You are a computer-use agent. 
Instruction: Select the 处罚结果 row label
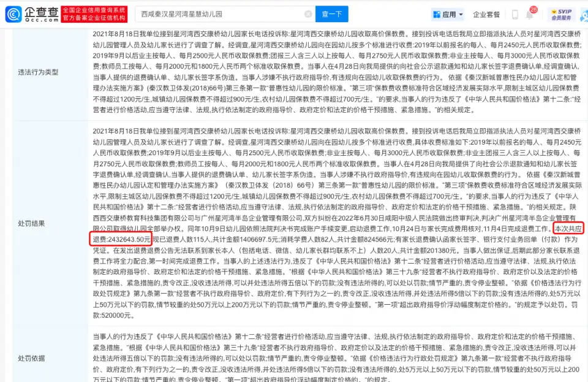click(x=30, y=224)
